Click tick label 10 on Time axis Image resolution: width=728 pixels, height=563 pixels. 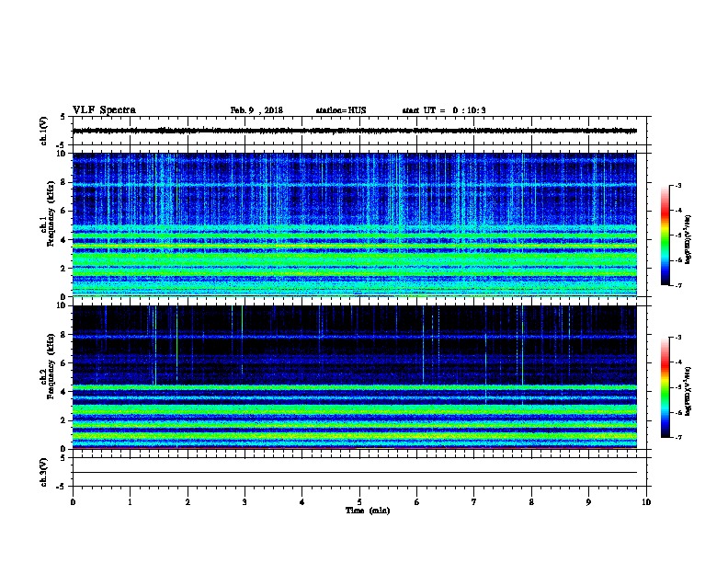tap(646, 501)
